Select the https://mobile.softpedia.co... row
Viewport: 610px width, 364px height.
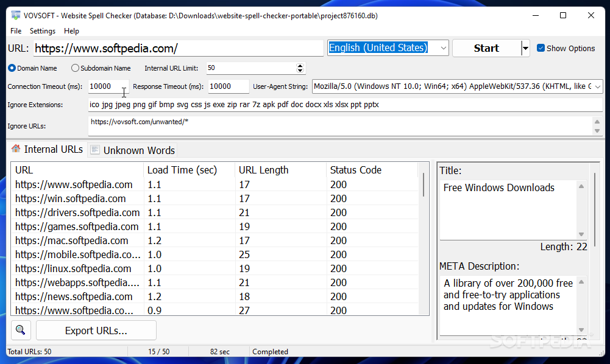pyautogui.click(x=215, y=254)
